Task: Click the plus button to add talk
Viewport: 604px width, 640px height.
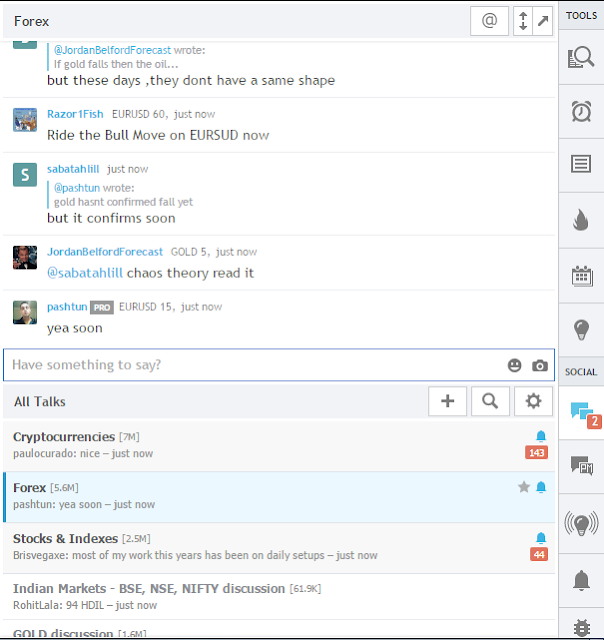Action: [x=447, y=401]
